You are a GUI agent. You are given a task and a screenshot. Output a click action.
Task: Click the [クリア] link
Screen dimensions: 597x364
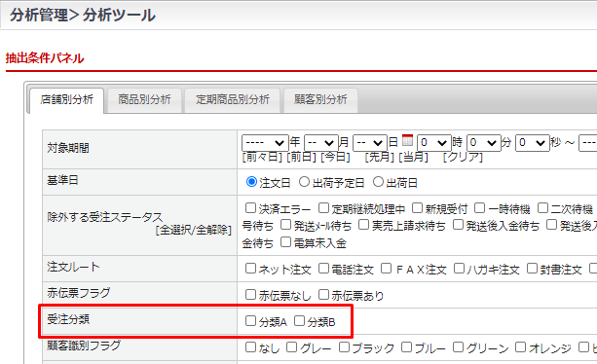coord(463,157)
